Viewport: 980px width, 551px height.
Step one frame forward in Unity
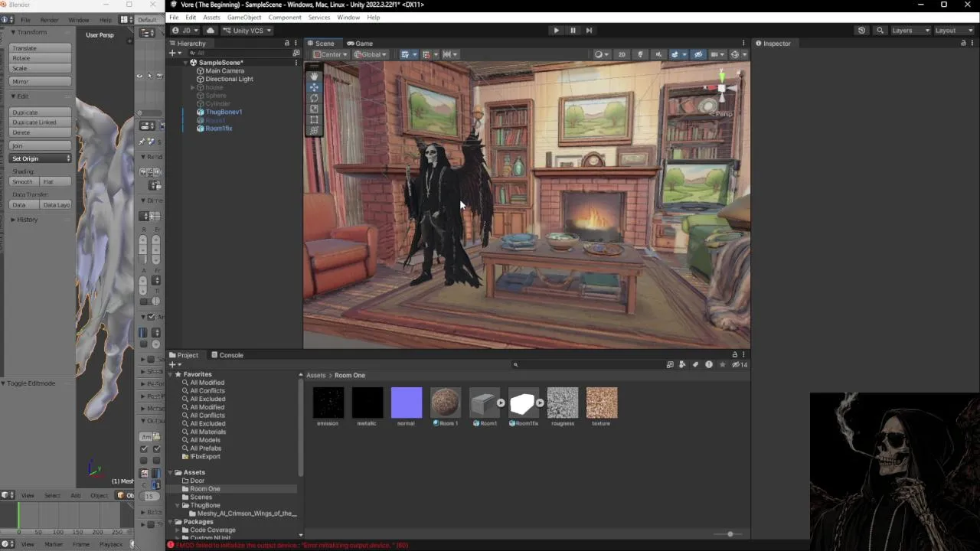click(x=589, y=31)
